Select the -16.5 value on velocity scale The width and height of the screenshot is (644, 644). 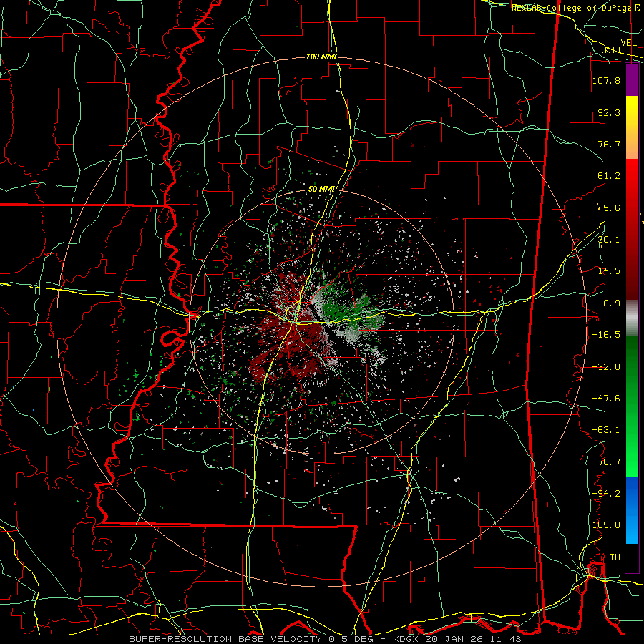pyautogui.click(x=606, y=335)
